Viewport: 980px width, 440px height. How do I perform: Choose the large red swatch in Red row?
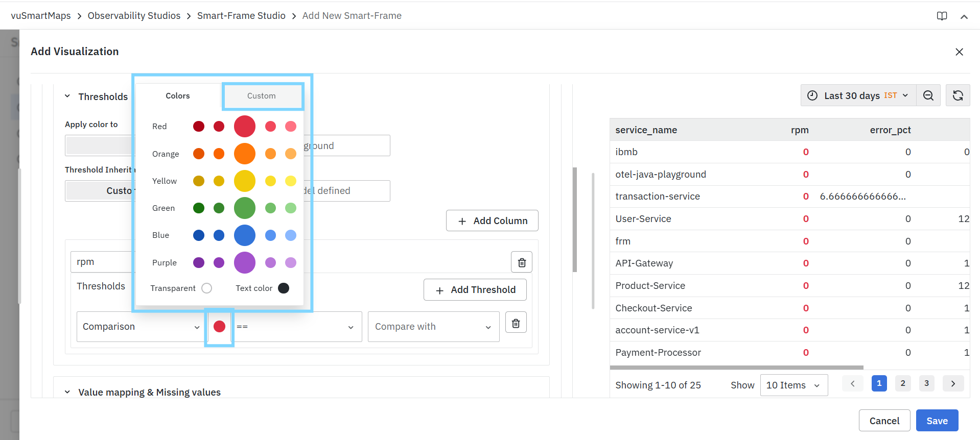point(245,126)
